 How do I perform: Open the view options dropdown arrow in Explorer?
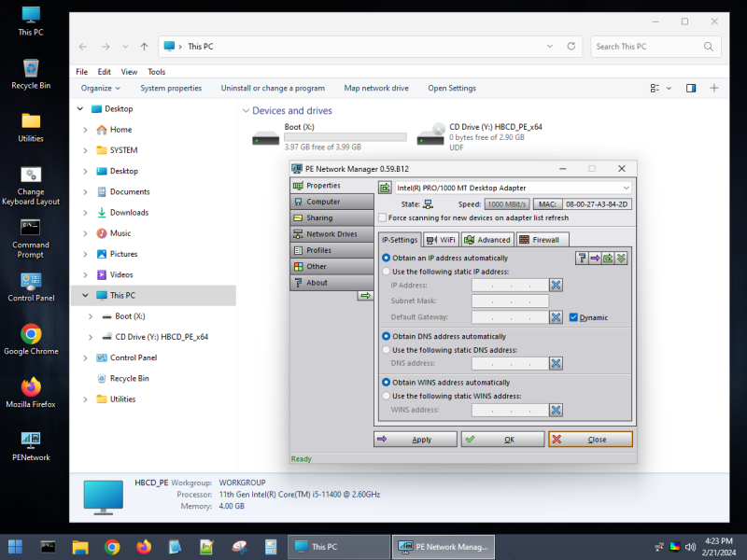click(x=669, y=88)
